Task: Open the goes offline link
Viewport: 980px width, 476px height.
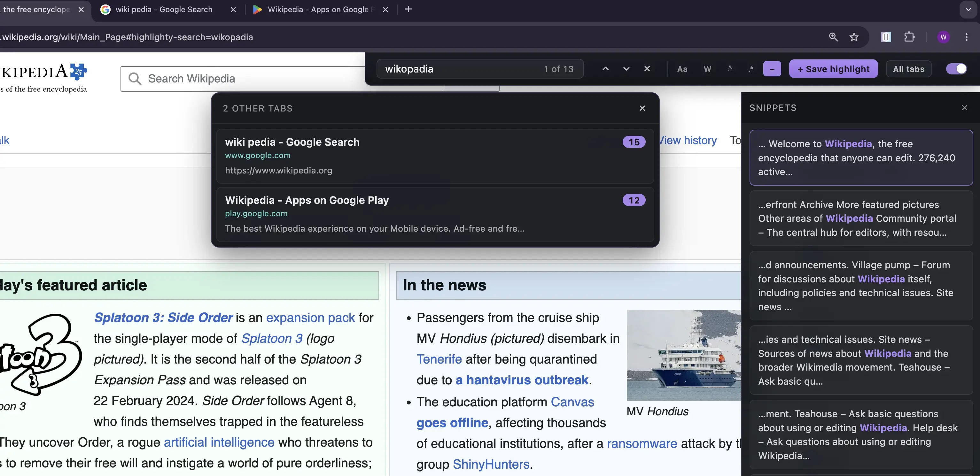Action: click(x=452, y=423)
